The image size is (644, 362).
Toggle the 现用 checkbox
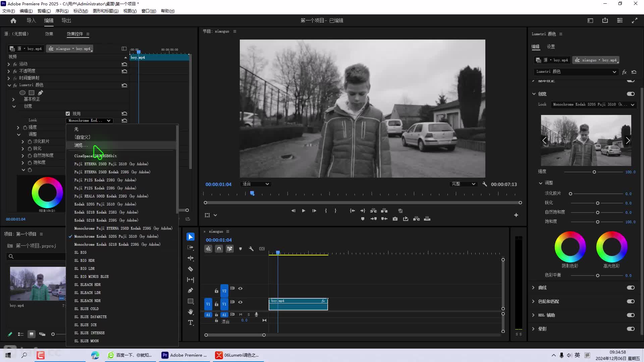coord(68,114)
